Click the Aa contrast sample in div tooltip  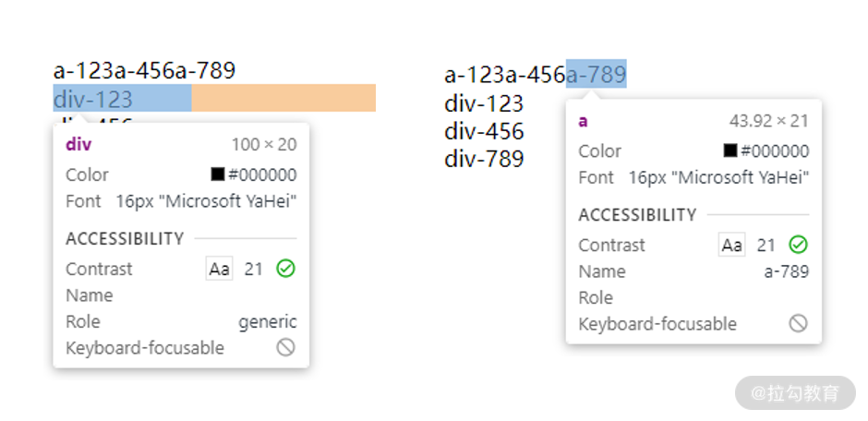coord(219,269)
